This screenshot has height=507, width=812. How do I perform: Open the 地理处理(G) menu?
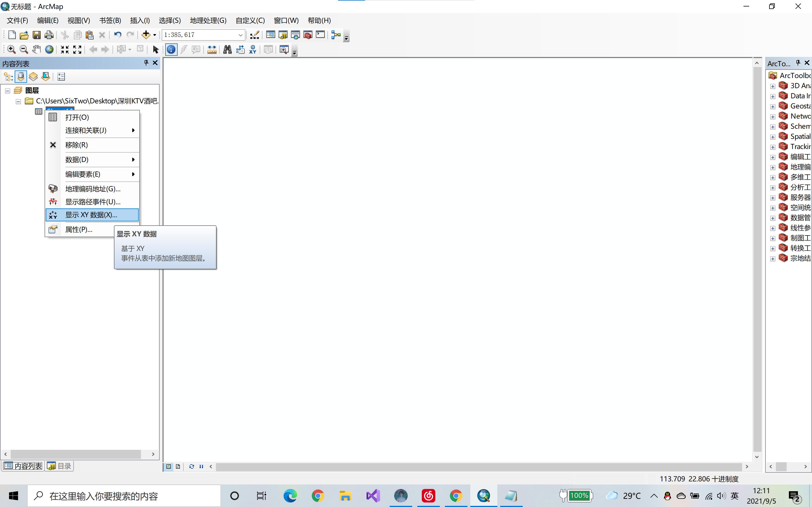coord(208,21)
